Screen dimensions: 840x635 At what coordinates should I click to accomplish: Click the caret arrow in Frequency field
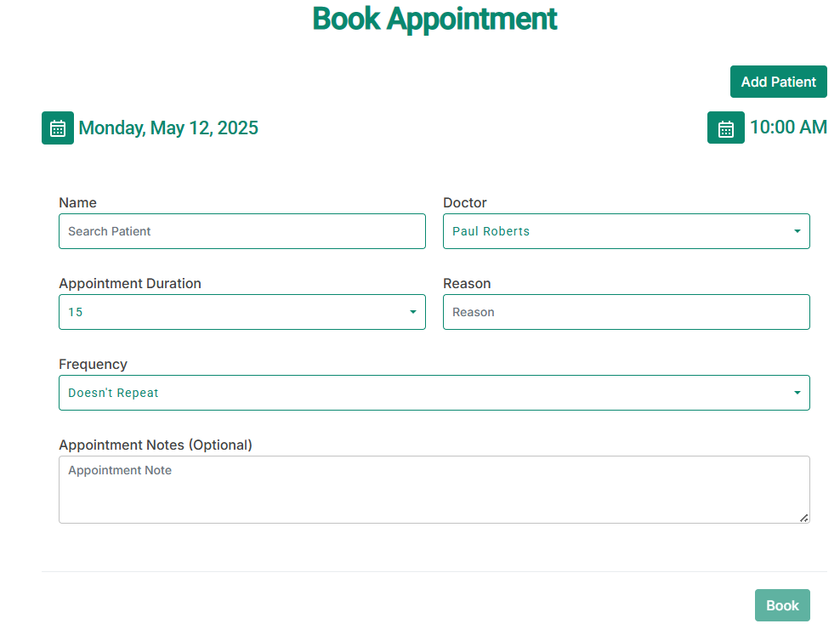(797, 393)
